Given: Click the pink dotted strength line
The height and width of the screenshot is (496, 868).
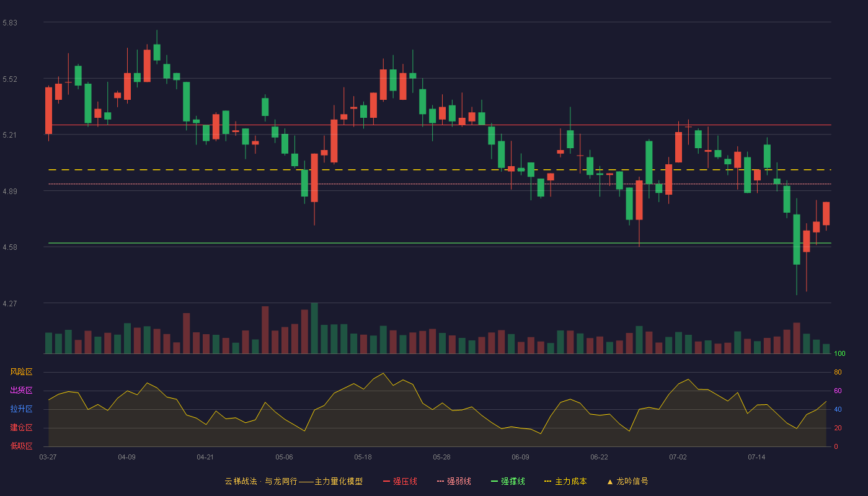Looking at the screenshot, I should pyautogui.click(x=440, y=184).
